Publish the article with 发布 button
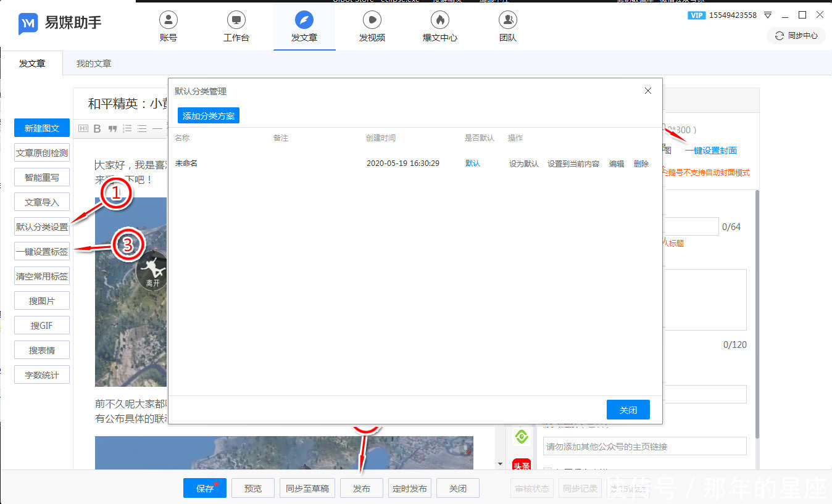The width and height of the screenshot is (832, 504). 361,487
